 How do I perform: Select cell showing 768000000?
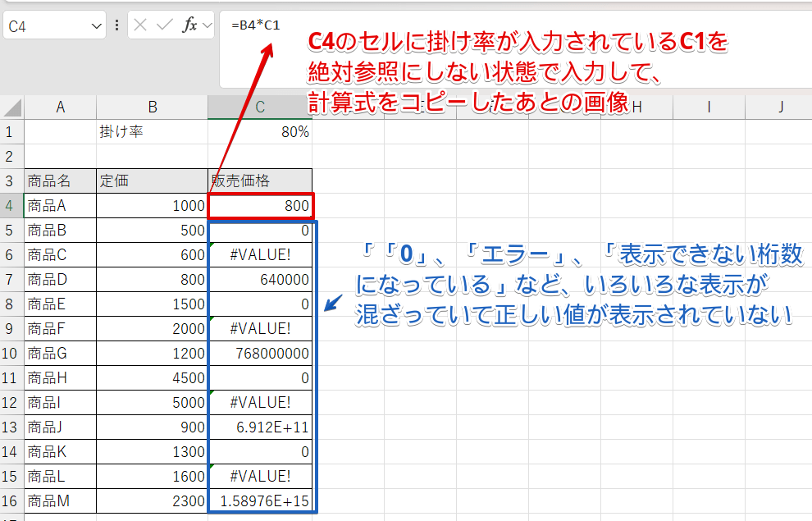pos(260,353)
